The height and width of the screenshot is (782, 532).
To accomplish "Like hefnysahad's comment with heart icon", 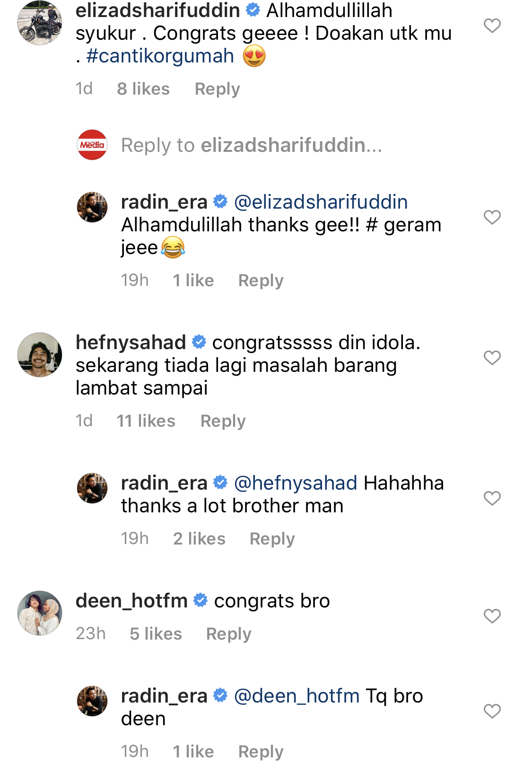I will (492, 358).
